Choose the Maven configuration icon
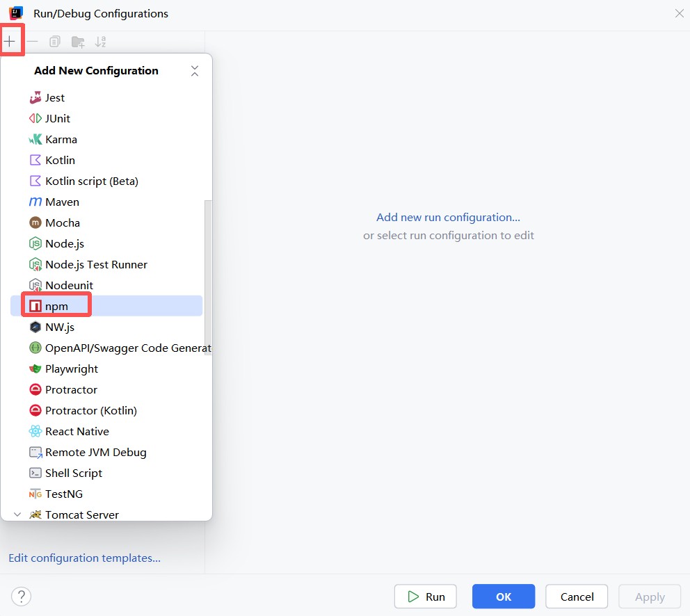This screenshot has width=690, height=616. pyautogui.click(x=35, y=202)
